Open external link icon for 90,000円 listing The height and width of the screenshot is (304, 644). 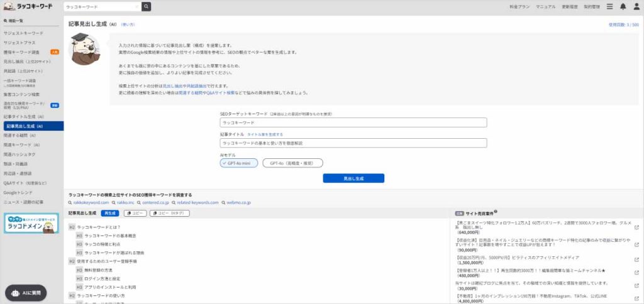(x=636, y=244)
